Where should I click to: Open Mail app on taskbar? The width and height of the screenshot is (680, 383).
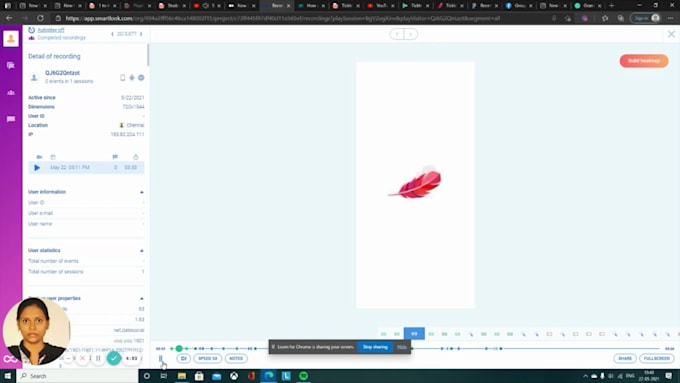pyautogui.click(x=216, y=376)
